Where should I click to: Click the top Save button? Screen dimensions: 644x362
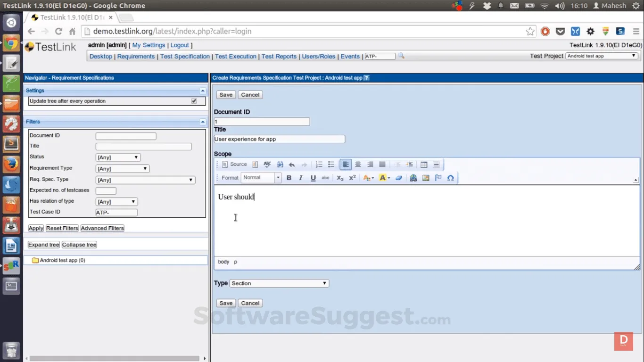pyautogui.click(x=226, y=95)
